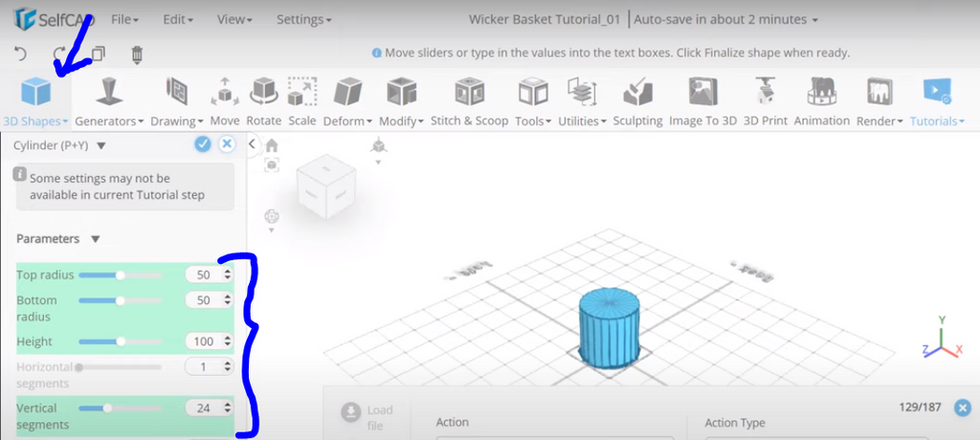Screen dimensions: 980x440
Task: Open the Generators tool
Action: point(109,102)
